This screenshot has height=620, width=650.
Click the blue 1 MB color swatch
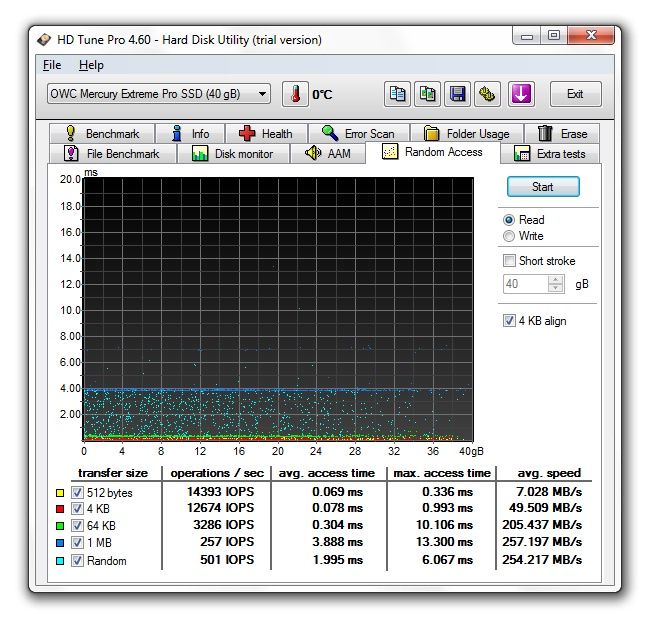tap(60, 543)
